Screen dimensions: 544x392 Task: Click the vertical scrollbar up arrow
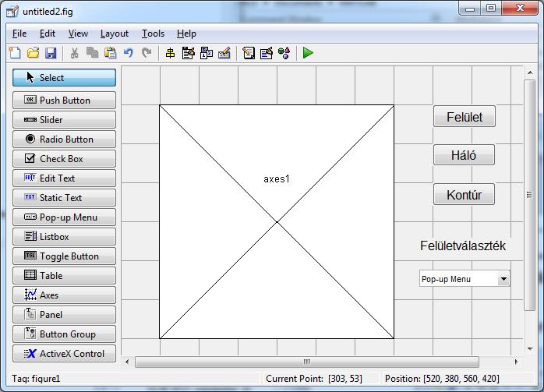(x=530, y=72)
